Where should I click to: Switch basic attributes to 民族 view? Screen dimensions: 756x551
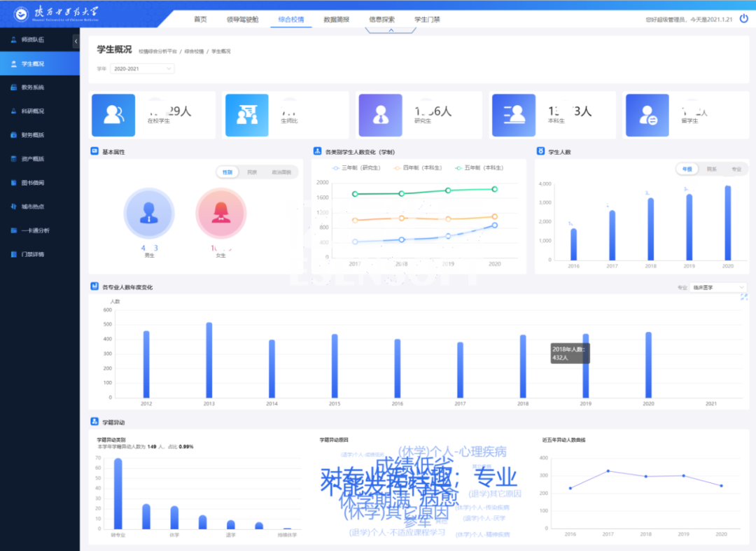tap(251, 172)
